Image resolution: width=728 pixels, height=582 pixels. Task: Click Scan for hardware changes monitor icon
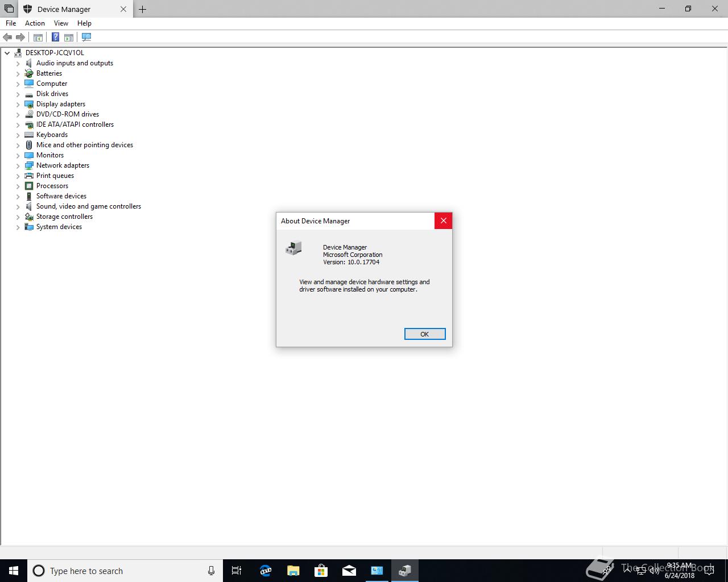(x=86, y=37)
